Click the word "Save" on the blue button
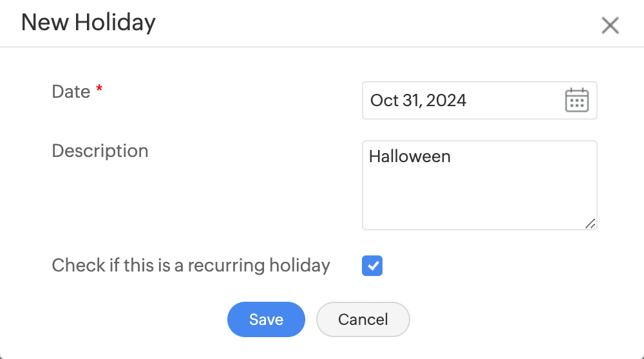The width and height of the screenshot is (644, 359). (x=266, y=319)
